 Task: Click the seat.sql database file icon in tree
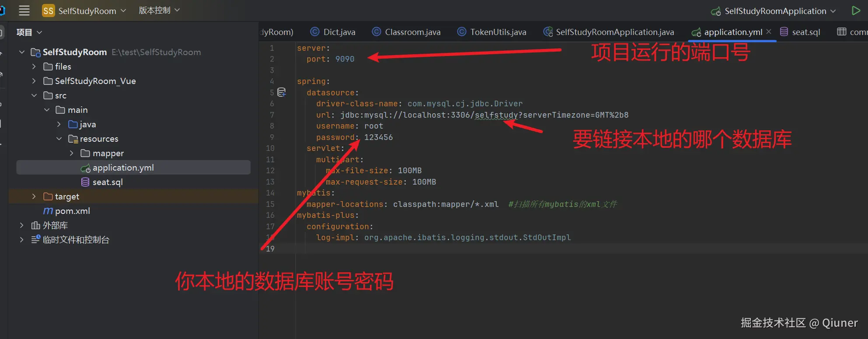coord(86,182)
